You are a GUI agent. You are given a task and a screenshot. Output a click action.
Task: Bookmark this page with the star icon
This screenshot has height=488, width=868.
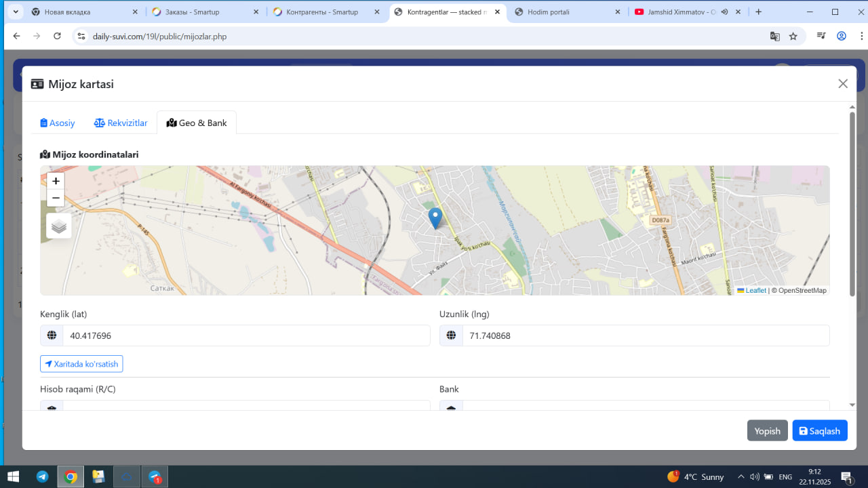coord(793,37)
